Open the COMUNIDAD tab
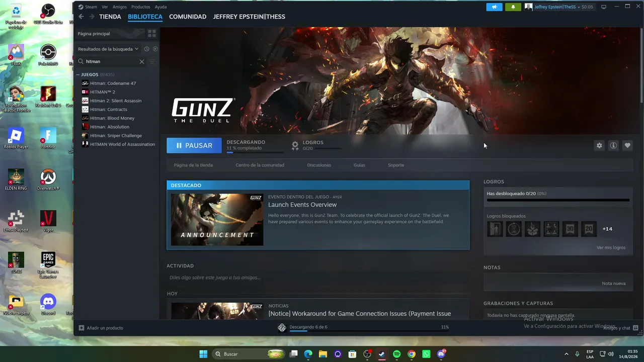 (188, 17)
